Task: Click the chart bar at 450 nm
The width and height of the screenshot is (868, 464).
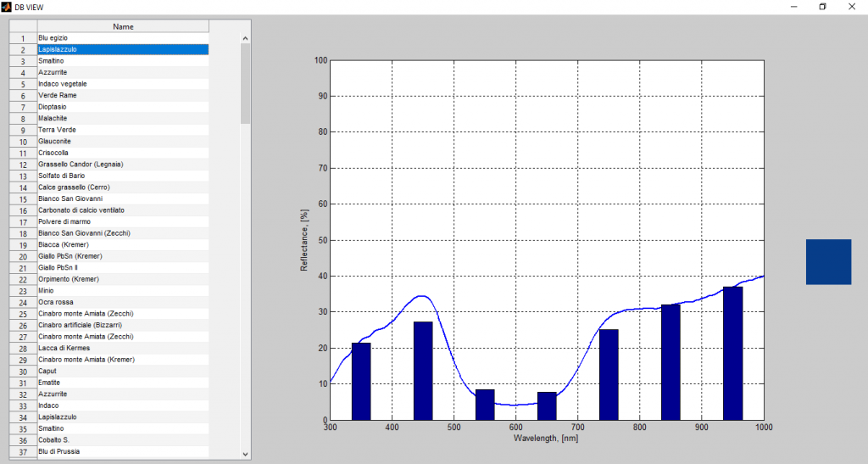Action: tap(423, 371)
